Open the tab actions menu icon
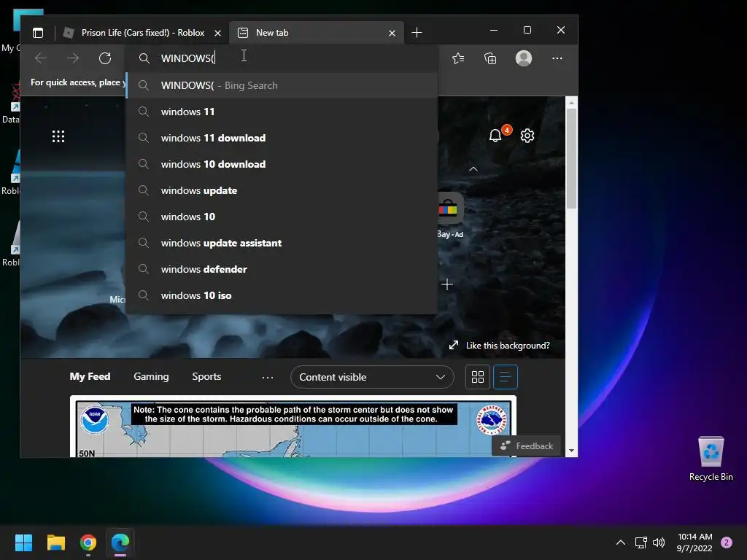 [38, 33]
